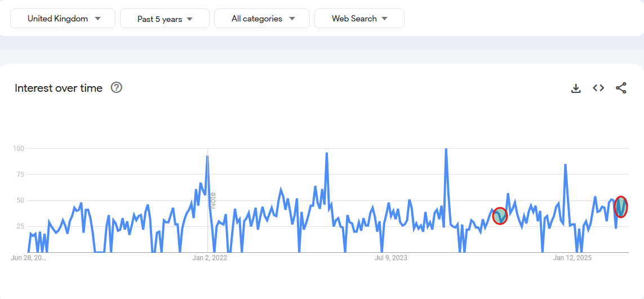The height and width of the screenshot is (299, 644).
Task: Open the All categories dropdown
Action: click(x=262, y=19)
